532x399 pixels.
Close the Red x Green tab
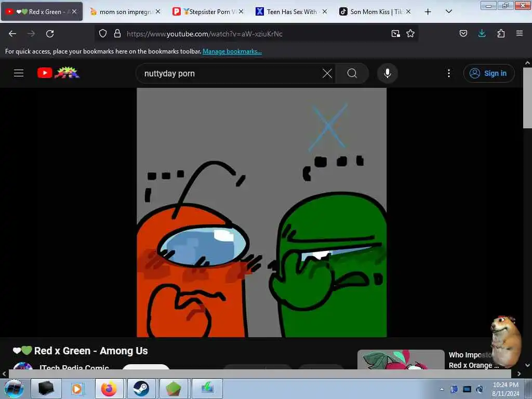coord(74,11)
